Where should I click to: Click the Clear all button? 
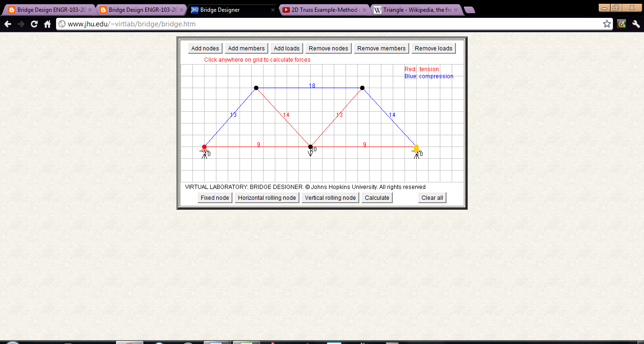click(432, 198)
